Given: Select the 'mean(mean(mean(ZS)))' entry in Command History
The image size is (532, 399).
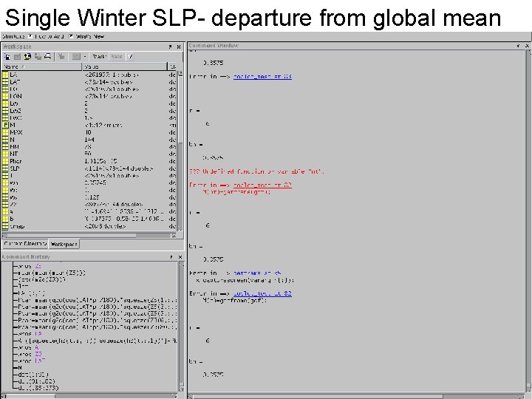Looking at the screenshot, I should point(52,273).
